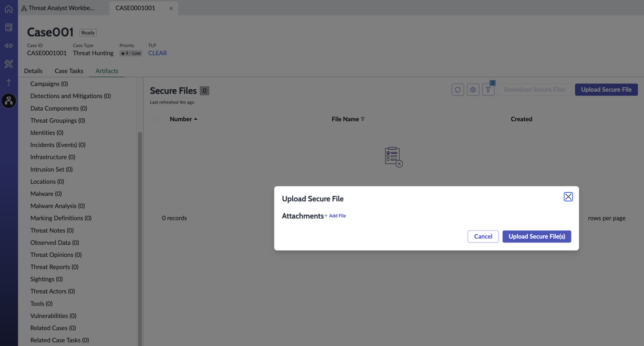Image resolution: width=644 pixels, height=346 pixels.
Task: Cancel the upload dialog
Action: pos(483,236)
